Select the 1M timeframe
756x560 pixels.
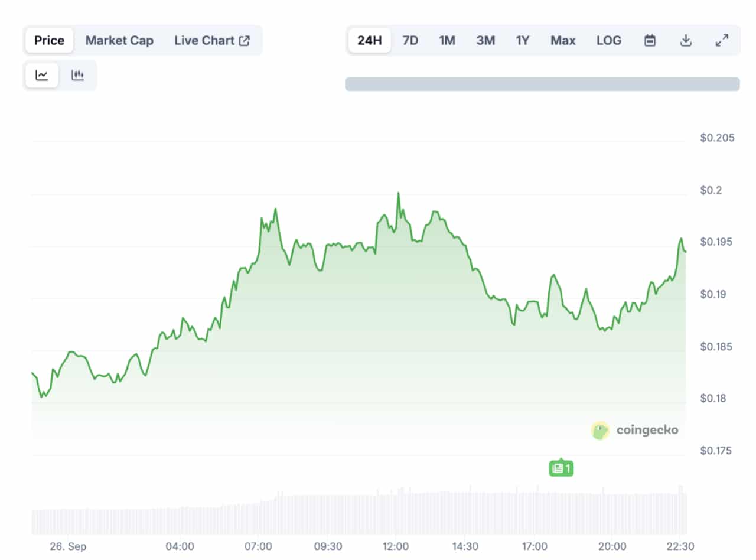[447, 40]
